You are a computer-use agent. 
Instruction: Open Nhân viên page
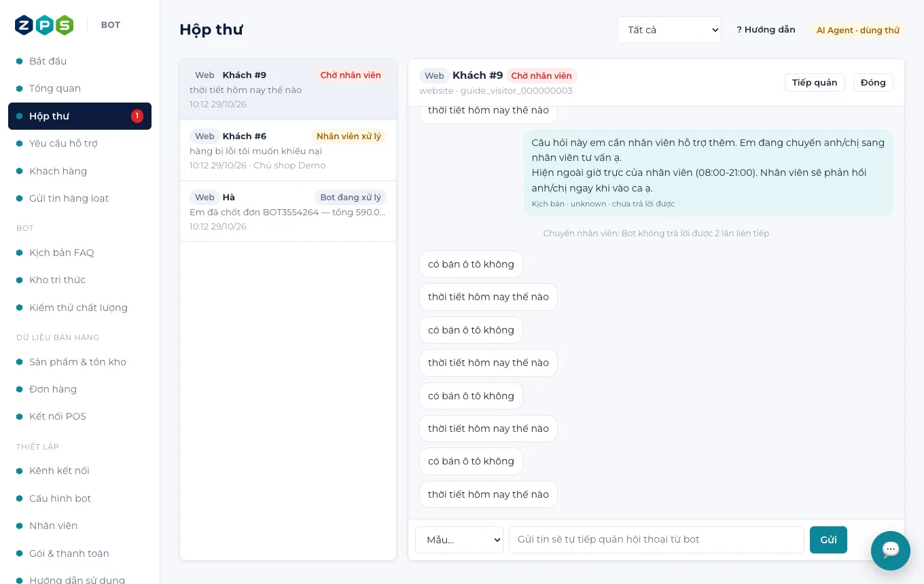pos(79,526)
